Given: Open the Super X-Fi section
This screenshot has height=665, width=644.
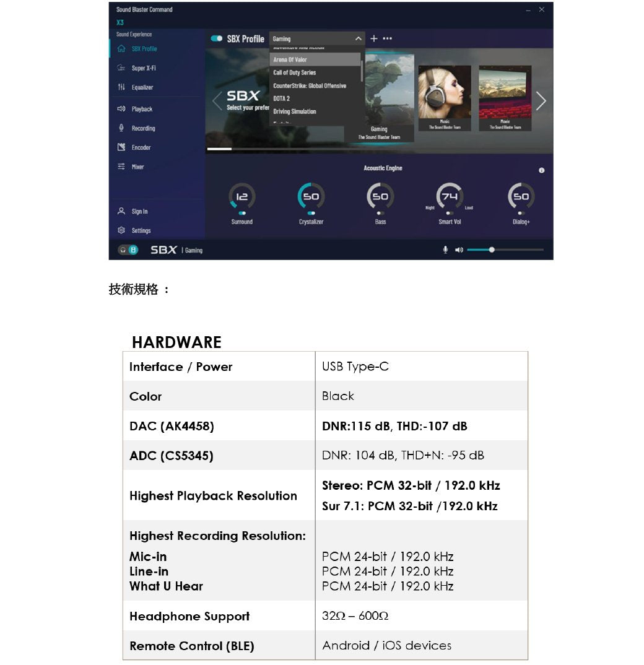Looking at the screenshot, I should tap(142, 68).
